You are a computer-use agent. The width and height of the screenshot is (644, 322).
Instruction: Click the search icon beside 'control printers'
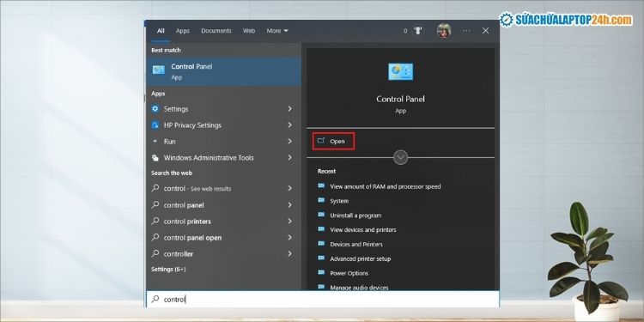(155, 221)
